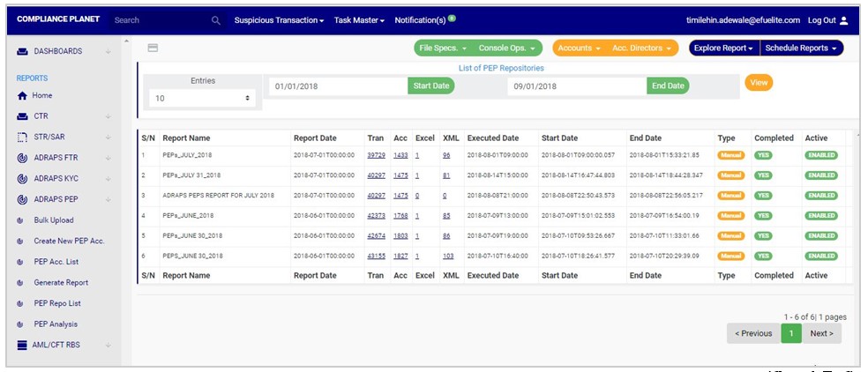Open the Task Master menu

(x=359, y=20)
